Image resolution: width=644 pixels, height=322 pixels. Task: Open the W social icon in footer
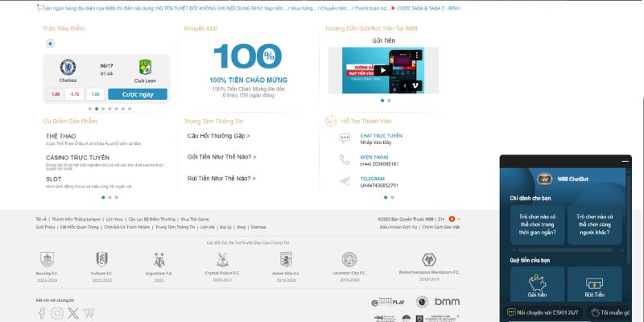coord(89,313)
